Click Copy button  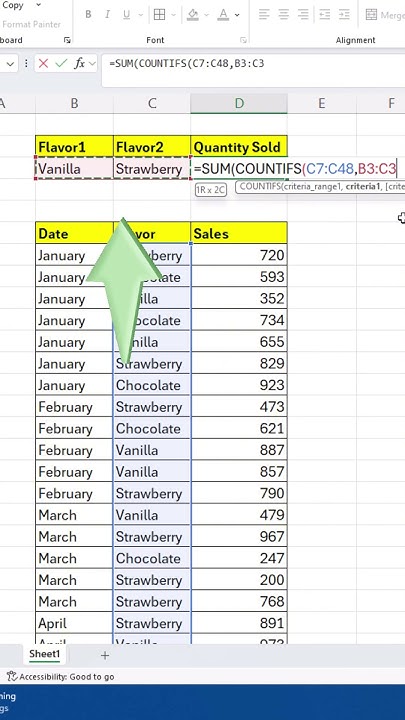coord(13,5)
